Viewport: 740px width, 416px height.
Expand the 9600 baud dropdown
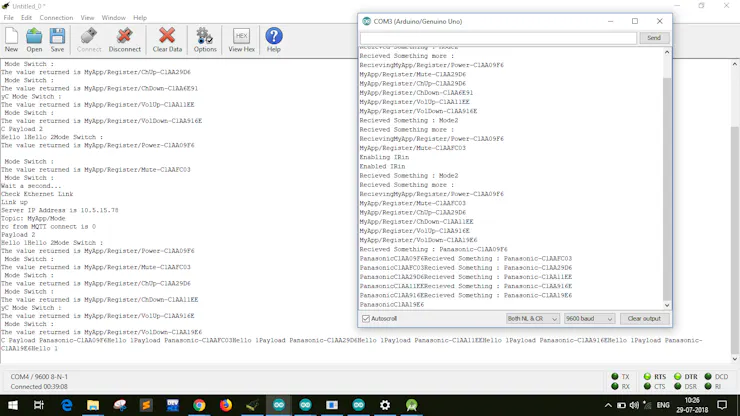pos(589,319)
